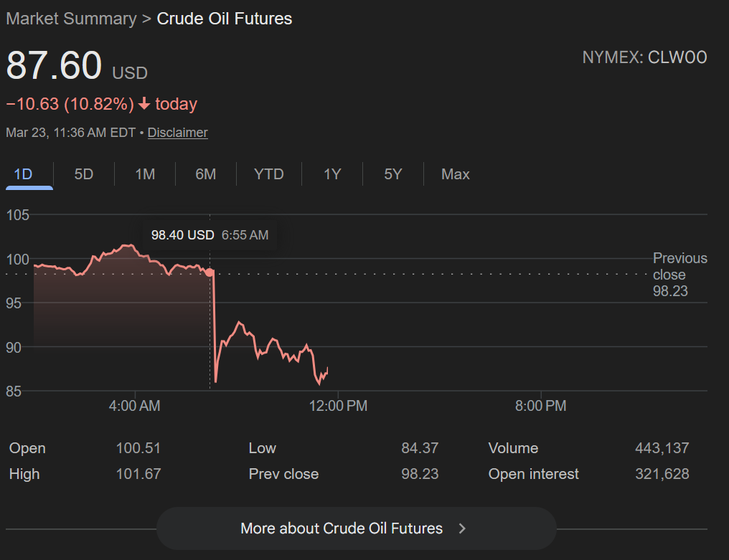Show the Max time range
Screen dimensions: 729x560
(455, 174)
